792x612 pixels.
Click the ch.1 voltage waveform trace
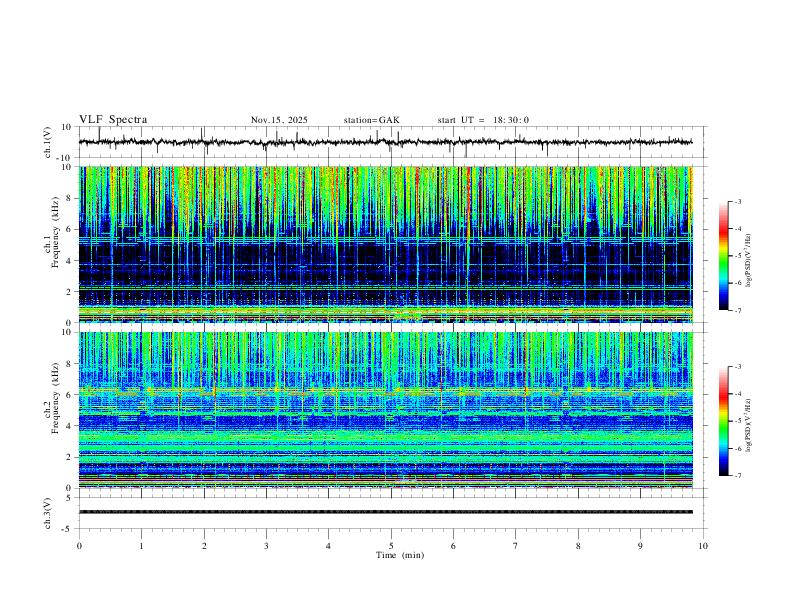pyautogui.click(x=385, y=142)
